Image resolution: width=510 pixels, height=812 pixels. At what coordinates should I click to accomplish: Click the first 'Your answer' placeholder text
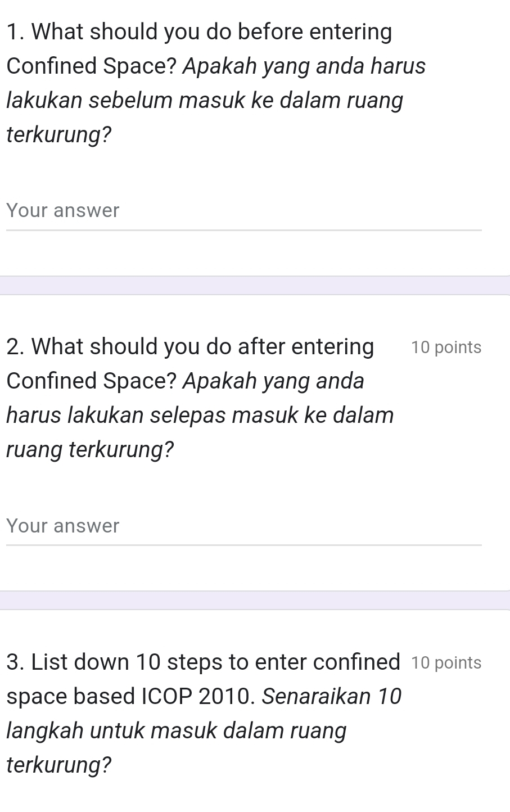pyautogui.click(x=62, y=210)
